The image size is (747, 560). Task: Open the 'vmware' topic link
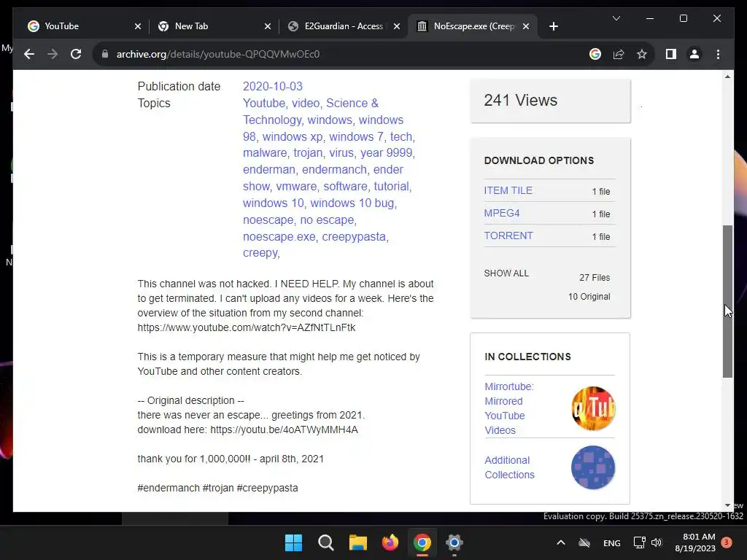pyautogui.click(x=296, y=186)
